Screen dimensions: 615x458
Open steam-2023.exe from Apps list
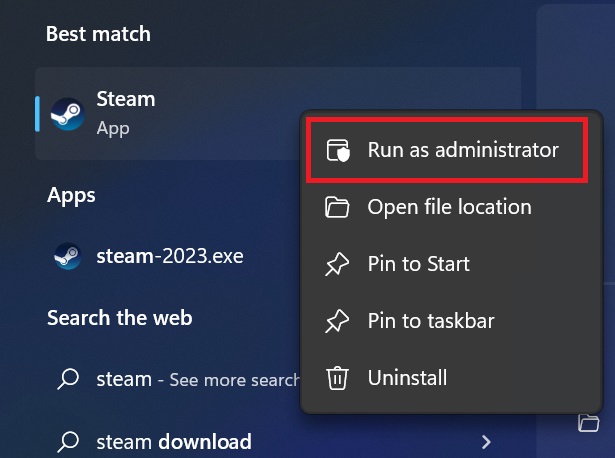[x=170, y=256]
